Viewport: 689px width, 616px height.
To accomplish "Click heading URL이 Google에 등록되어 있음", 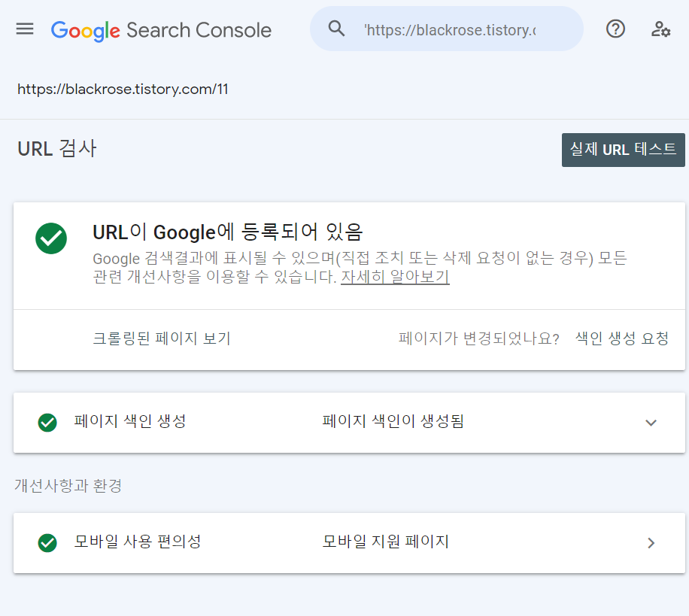I will (228, 232).
